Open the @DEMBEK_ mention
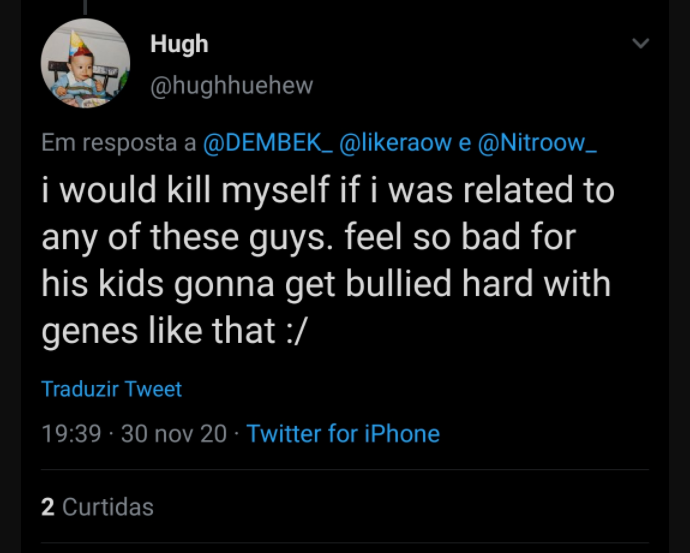The width and height of the screenshot is (690, 553). (x=268, y=143)
